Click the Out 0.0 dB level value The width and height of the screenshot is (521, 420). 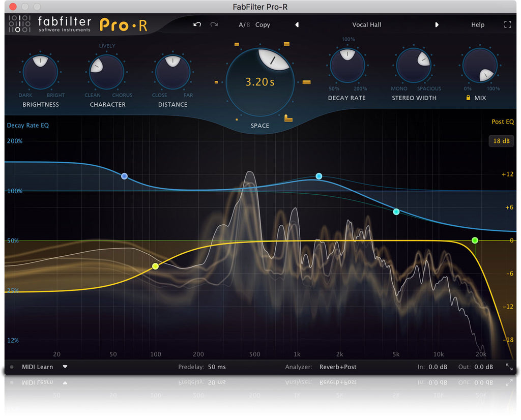click(483, 367)
